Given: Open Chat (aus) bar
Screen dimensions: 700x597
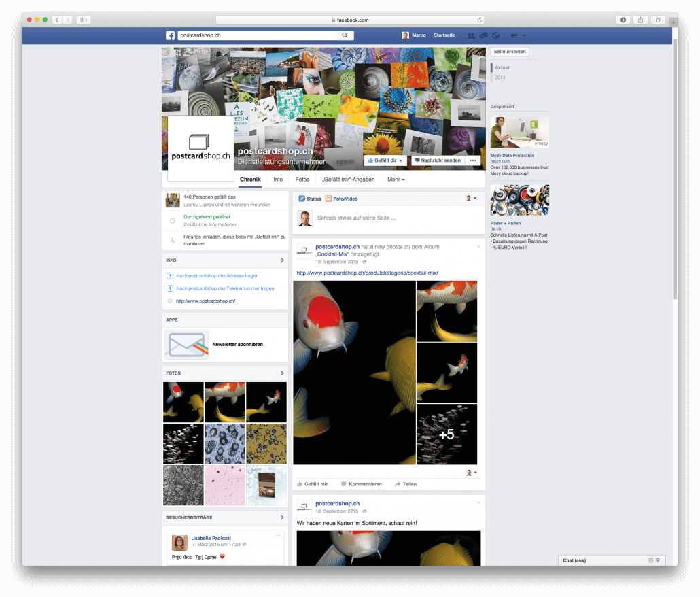Looking at the screenshot, I should (x=612, y=560).
